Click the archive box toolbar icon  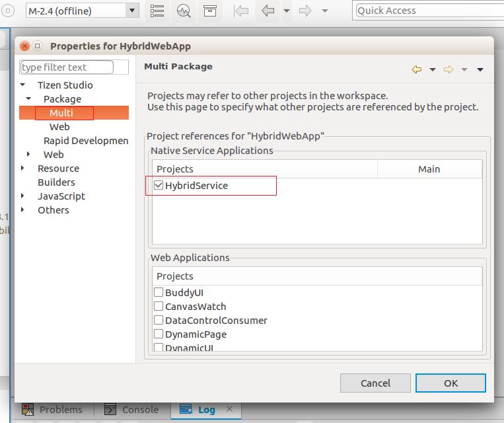[209, 11]
